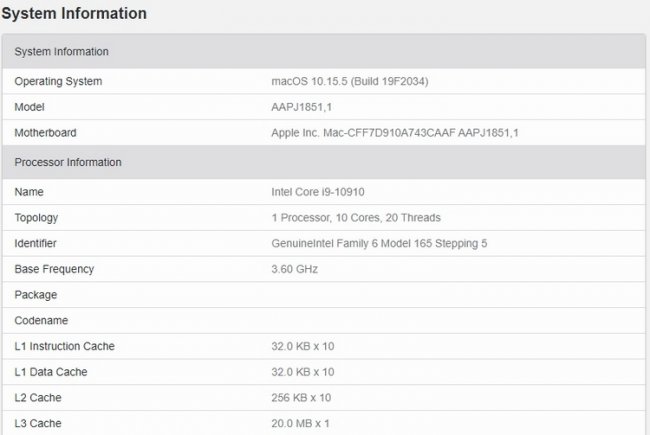650x435 pixels.
Task: Select the L3 Cache 20.0 MB value
Action: (300, 424)
